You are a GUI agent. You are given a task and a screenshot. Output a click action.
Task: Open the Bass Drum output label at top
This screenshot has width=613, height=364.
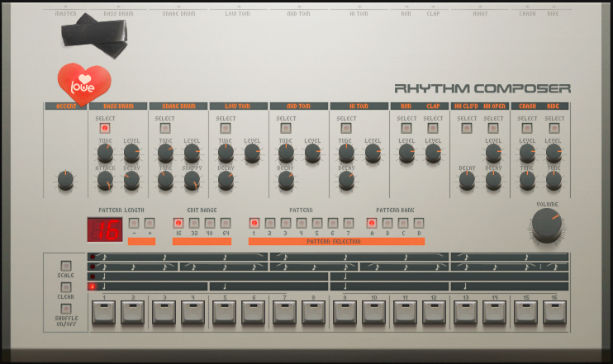(x=118, y=13)
